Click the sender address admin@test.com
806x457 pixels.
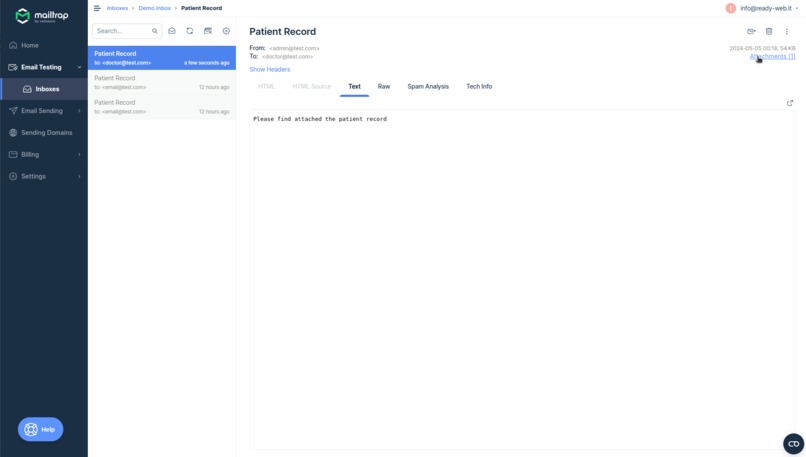pyautogui.click(x=295, y=48)
